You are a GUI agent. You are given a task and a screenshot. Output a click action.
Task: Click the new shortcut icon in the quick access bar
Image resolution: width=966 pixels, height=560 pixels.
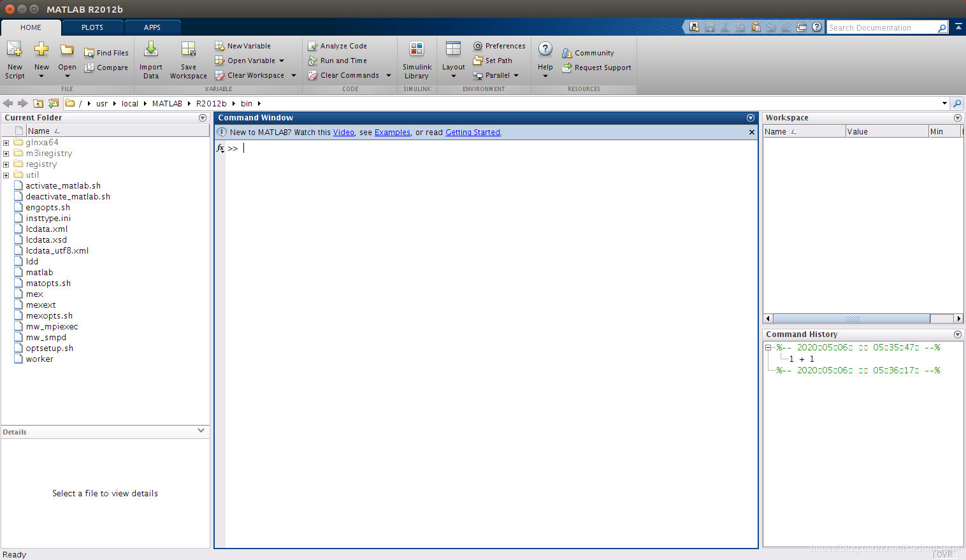point(695,27)
